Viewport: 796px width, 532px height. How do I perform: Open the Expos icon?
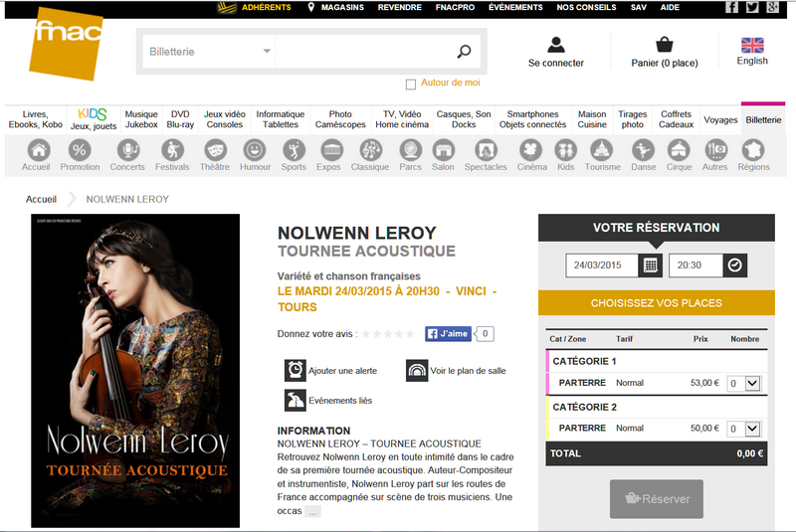pos(332,150)
